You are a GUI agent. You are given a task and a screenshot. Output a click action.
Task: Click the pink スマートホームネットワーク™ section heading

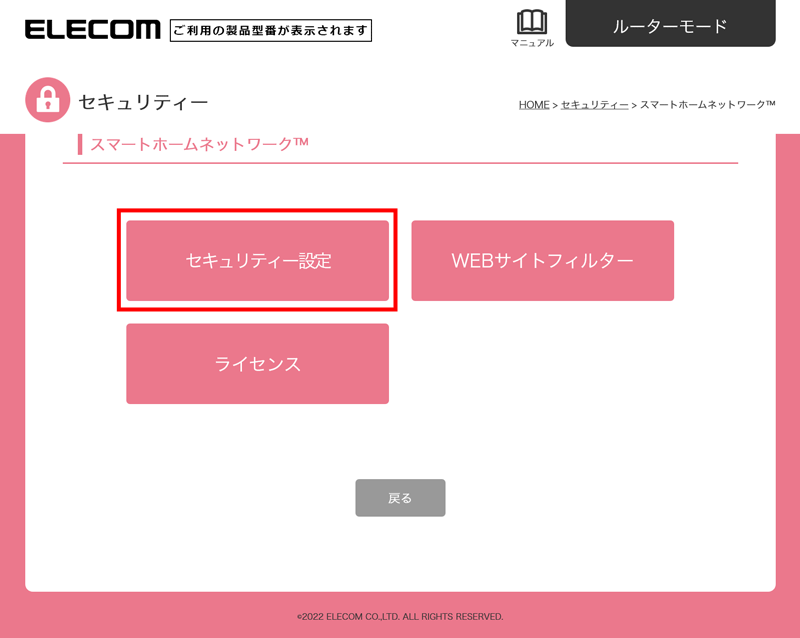click(x=199, y=144)
